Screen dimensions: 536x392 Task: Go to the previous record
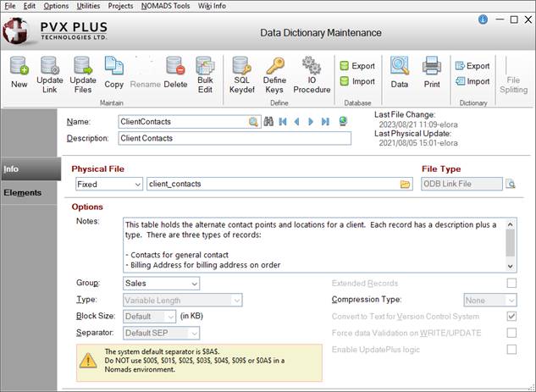pyautogui.click(x=296, y=121)
